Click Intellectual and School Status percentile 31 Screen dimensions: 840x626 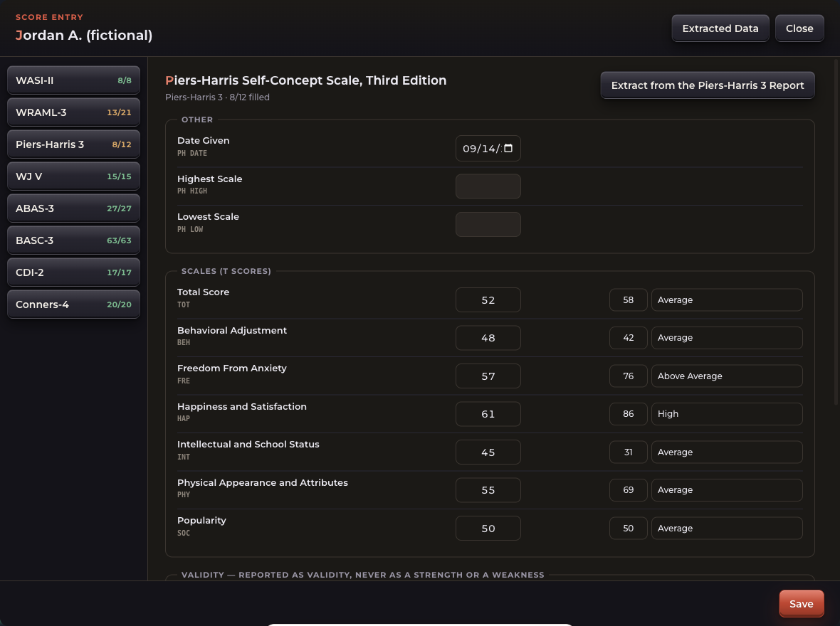(x=629, y=452)
